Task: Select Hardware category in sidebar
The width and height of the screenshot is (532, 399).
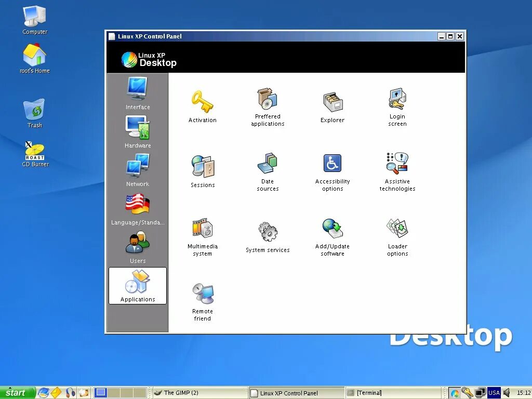Action: 138,131
